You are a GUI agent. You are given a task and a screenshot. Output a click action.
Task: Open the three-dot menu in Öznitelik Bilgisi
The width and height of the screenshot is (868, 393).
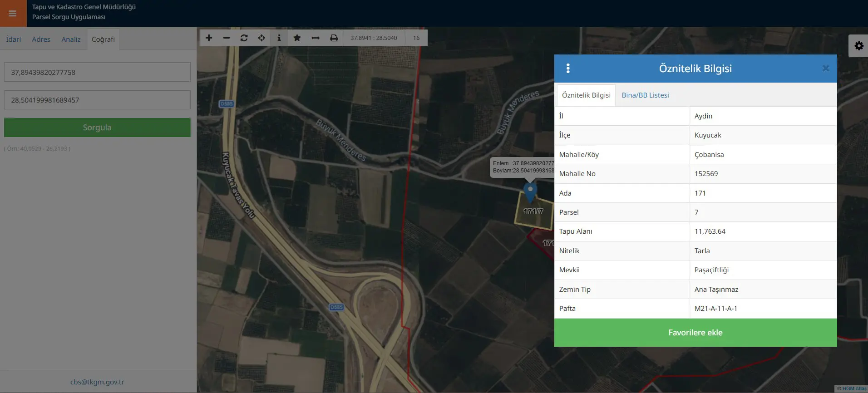point(568,69)
